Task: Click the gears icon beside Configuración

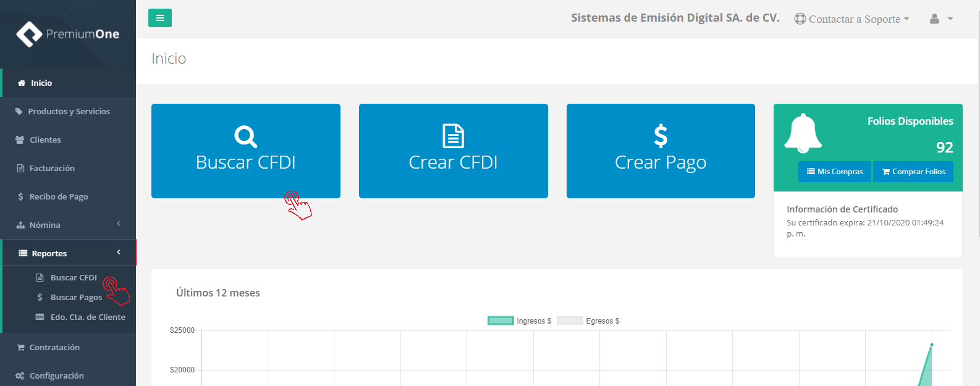Action: [20, 376]
